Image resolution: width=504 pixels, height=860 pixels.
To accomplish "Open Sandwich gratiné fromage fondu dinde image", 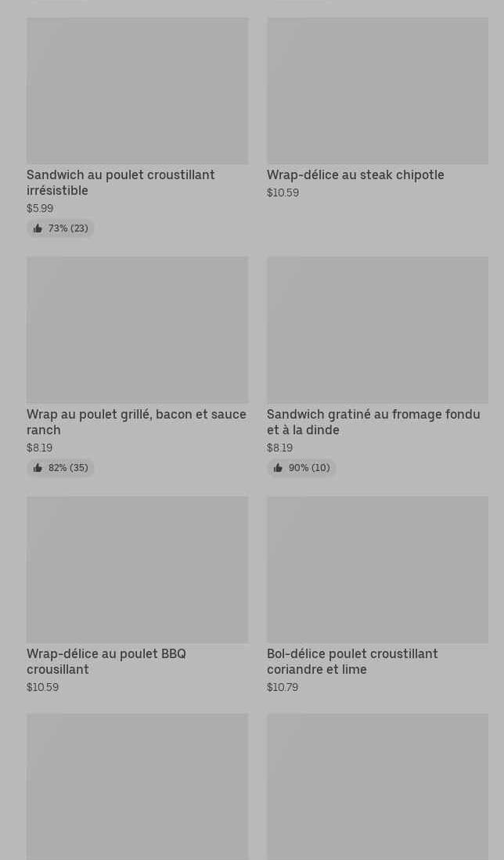I will click(377, 330).
